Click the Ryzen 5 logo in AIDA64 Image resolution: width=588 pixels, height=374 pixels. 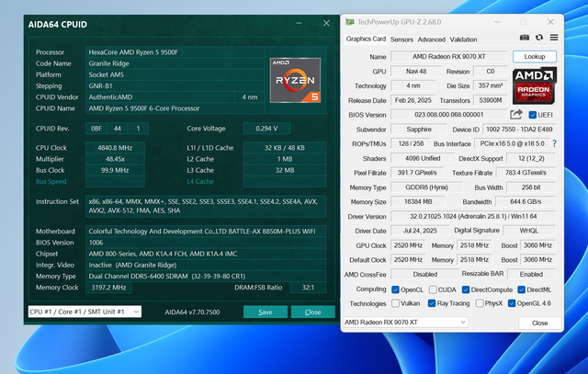[x=295, y=80]
